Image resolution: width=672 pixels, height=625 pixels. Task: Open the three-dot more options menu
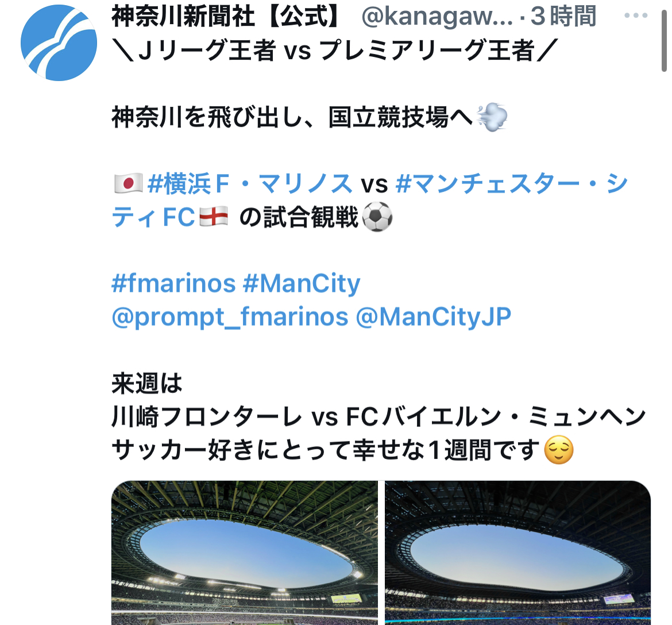[636, 16]
